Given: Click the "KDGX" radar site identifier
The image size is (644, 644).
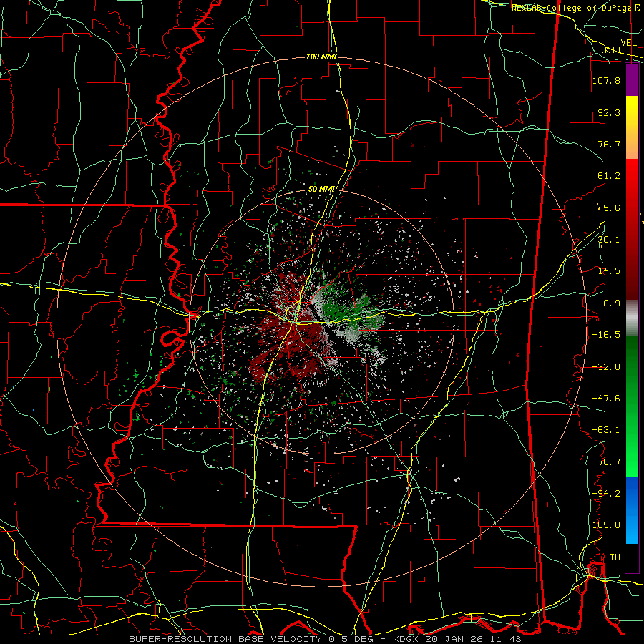Looking at the screenshot, I should click(406, 639).
